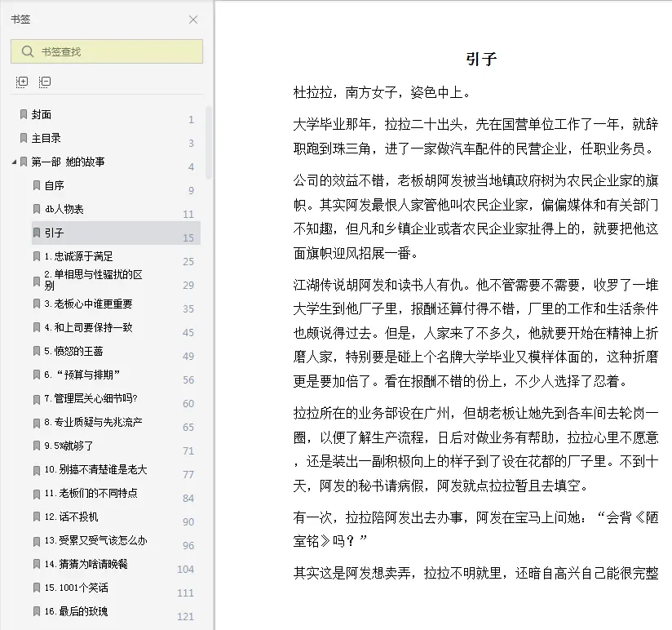This screenshot has height=630, width=672.
Task: Select the 第一部 她的故事 bookmark
Action: pos(68,162)
